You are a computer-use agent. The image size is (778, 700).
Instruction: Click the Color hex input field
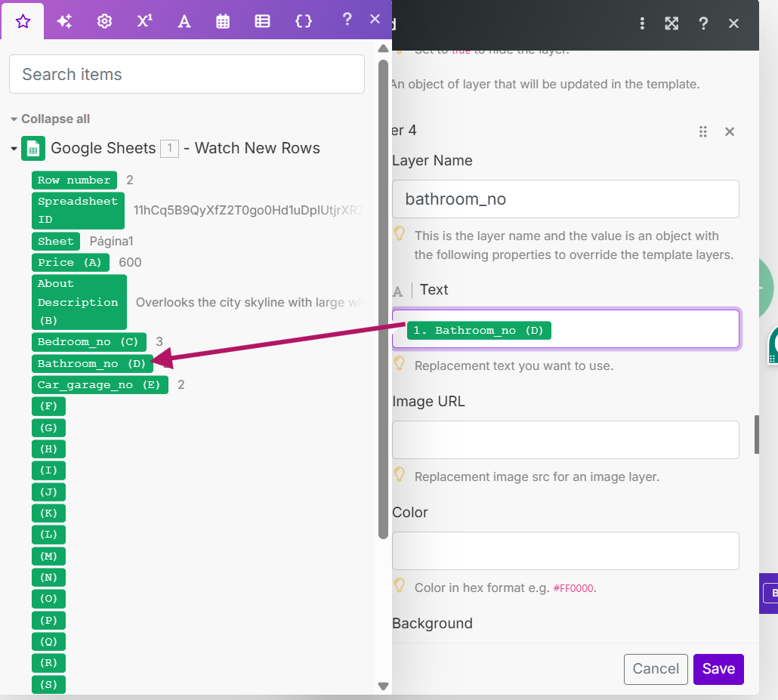(566, 551)
